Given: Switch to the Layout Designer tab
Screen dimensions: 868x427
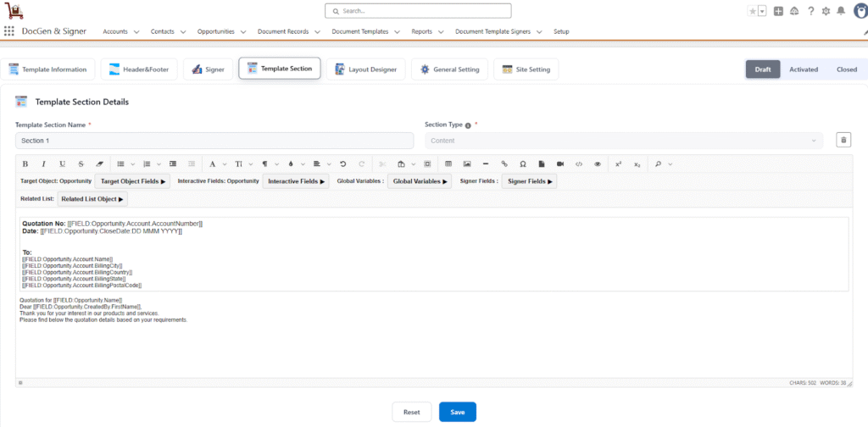Looking at the screenshot, I should (366, 69).
